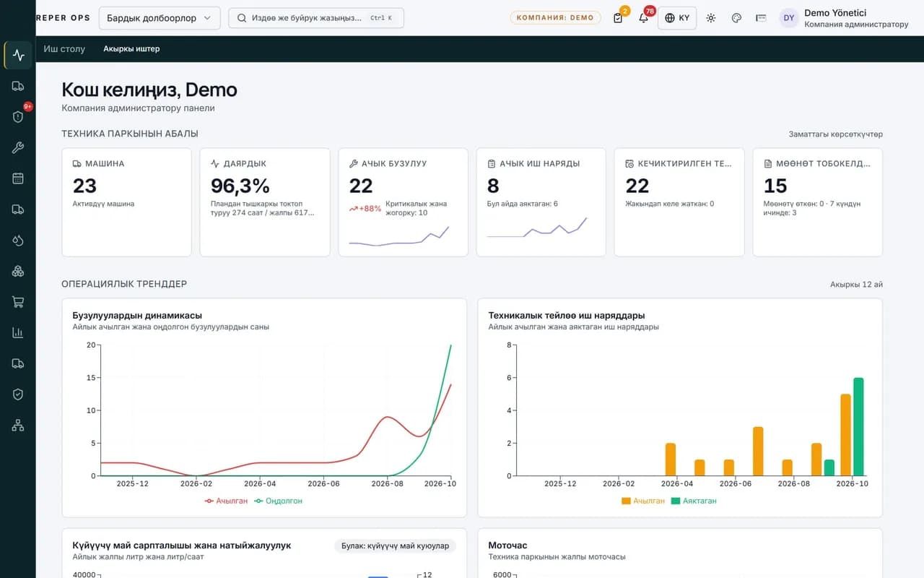Open the fuel droplet icon in sidebar
This screenshot has width=924, height=578.
click(x=18, y=240)
